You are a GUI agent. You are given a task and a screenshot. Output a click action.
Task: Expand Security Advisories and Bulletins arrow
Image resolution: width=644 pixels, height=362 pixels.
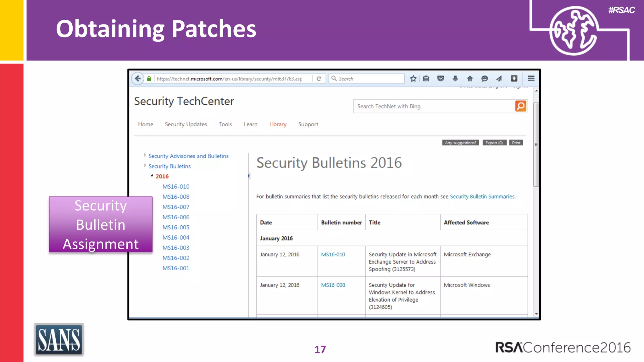pyautogui.click(x=145, y=155)
